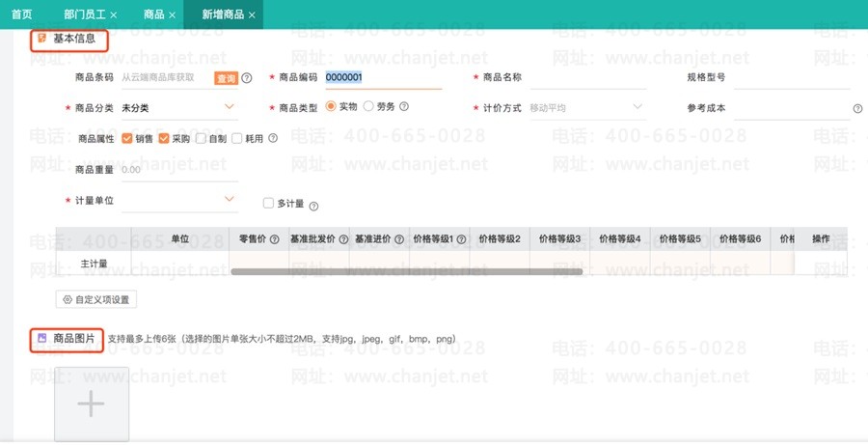Click help icon beside 多计量 checkbox
The image size is (868, 445).
pos(313,207)
